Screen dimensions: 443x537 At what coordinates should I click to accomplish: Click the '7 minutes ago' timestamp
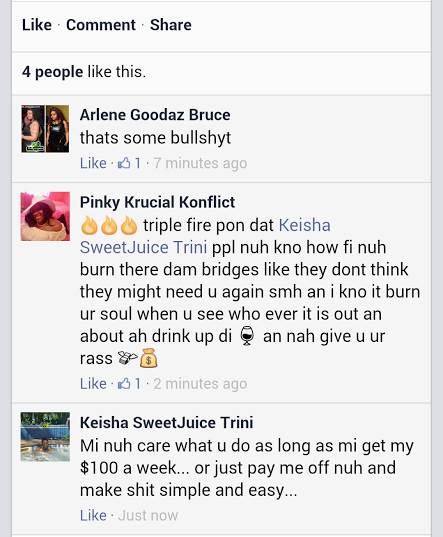coord(200,163)
